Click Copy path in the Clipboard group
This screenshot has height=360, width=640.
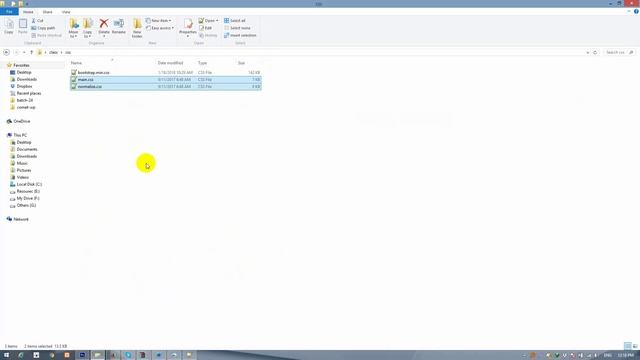click(43, 28)
